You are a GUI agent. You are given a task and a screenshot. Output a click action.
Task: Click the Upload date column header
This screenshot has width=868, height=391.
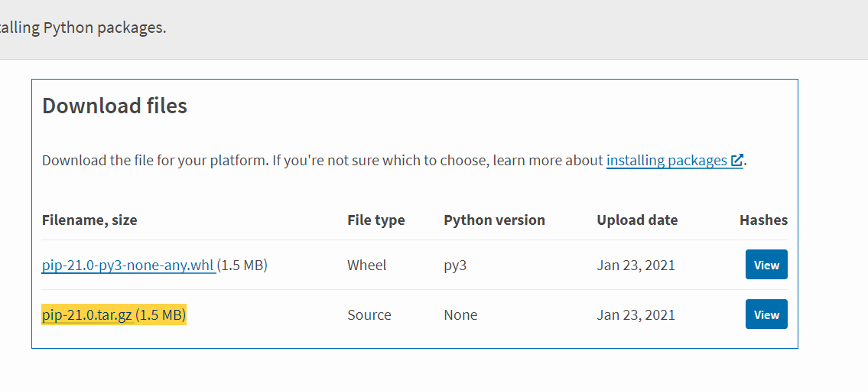(637, 220)
